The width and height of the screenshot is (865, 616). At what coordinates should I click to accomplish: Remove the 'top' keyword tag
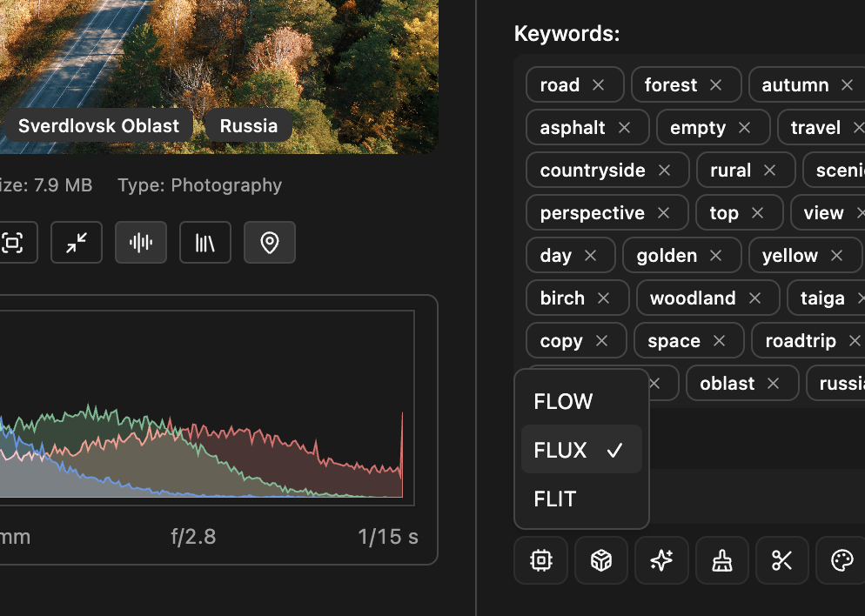(758, 213)
